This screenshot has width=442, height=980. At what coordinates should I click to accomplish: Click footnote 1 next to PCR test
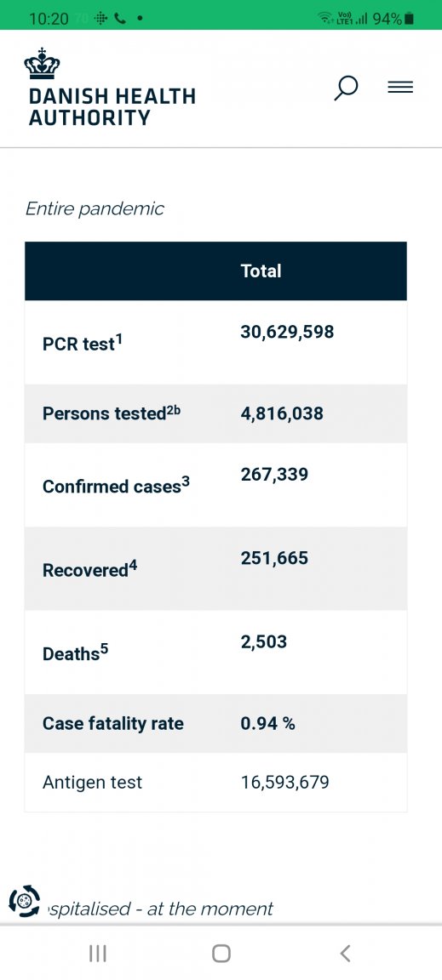point(119,339)
